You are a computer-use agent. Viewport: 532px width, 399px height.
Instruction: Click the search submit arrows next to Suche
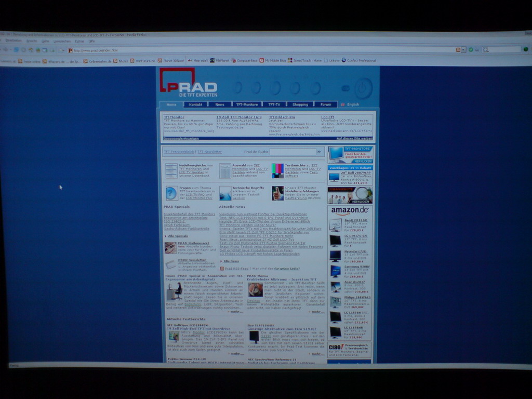point(320,152)
